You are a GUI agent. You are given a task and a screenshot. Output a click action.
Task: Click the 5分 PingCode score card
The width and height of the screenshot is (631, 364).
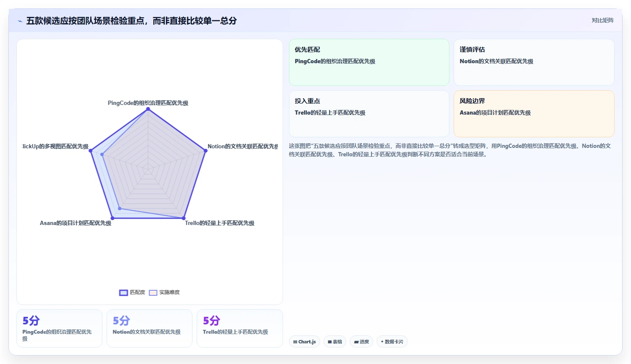click(59, 329)
